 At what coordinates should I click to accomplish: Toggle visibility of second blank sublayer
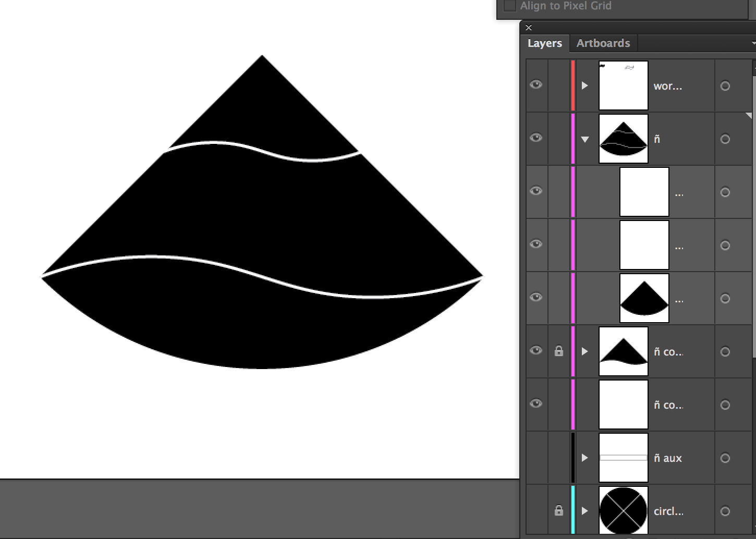[536, 244]
